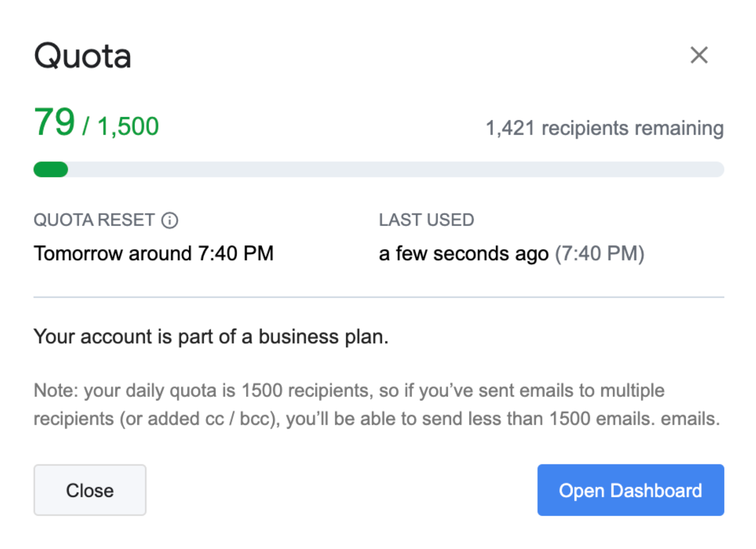This screenshot has height=549, width=756.
Task: Click the empty gray portion of the progress bar
Action: point(393,170)
